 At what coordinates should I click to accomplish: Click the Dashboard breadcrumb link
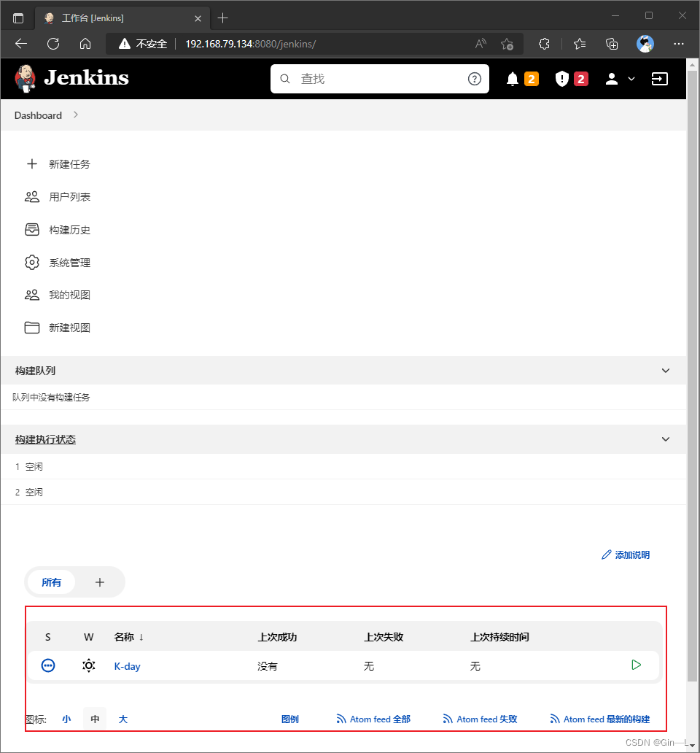coord(38,115)
